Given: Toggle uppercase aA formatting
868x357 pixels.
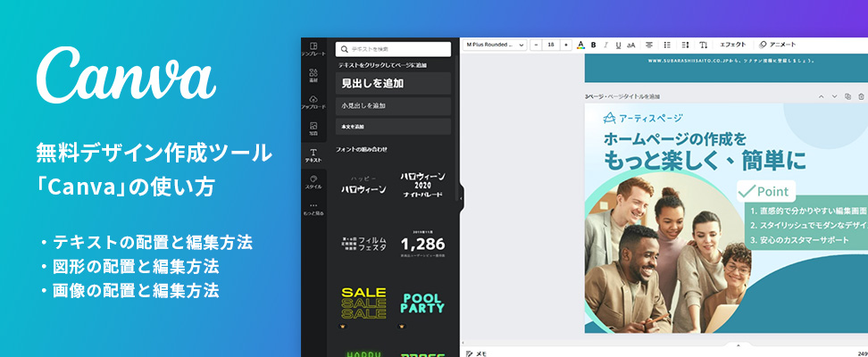Looking at the screenshot, I should [x=631, y=45].
